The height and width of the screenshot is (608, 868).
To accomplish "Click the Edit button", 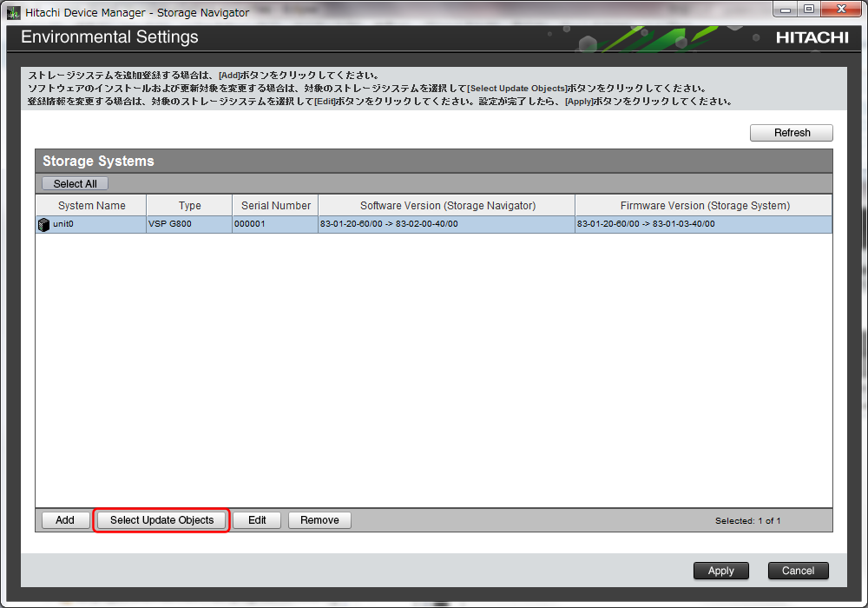I will pos(257,520).
